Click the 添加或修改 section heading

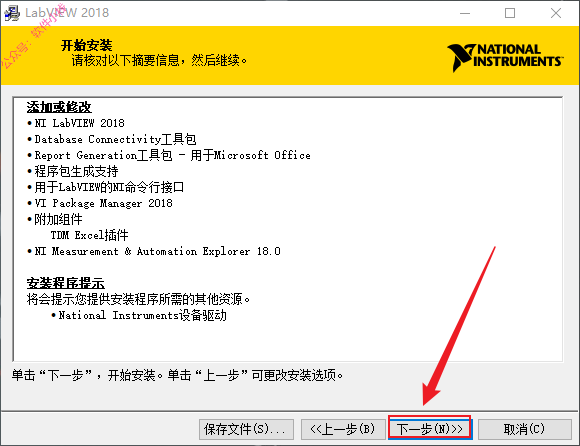[x=59, y=107]
